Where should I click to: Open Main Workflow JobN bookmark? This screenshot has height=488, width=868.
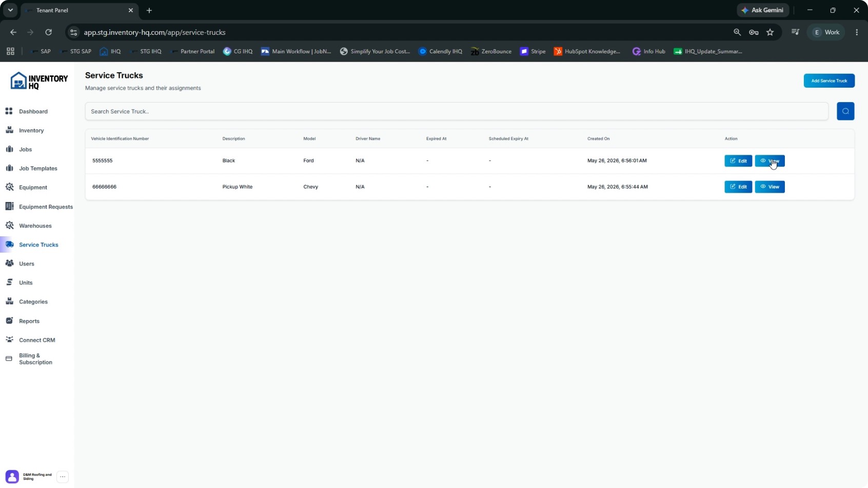(296, 51)
